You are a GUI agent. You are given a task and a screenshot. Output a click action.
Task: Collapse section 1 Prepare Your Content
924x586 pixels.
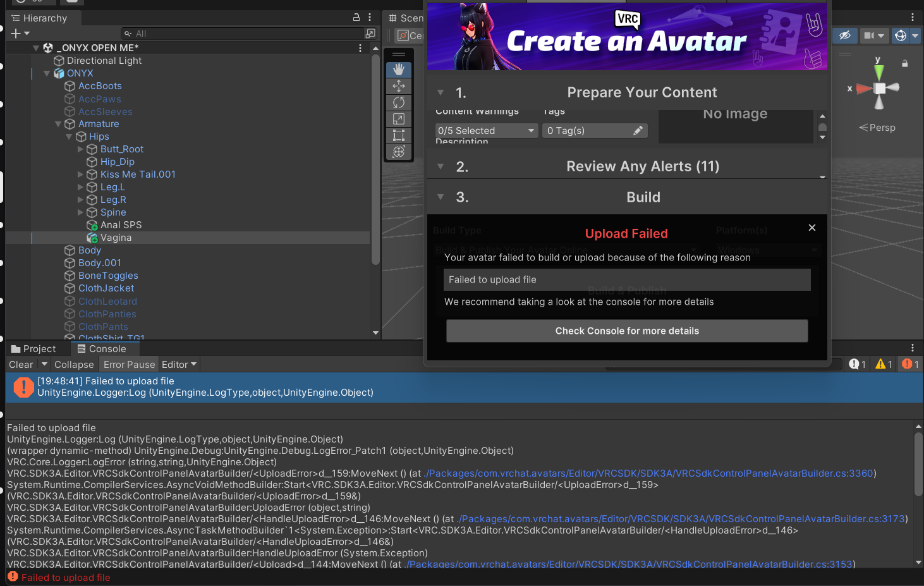441,92
